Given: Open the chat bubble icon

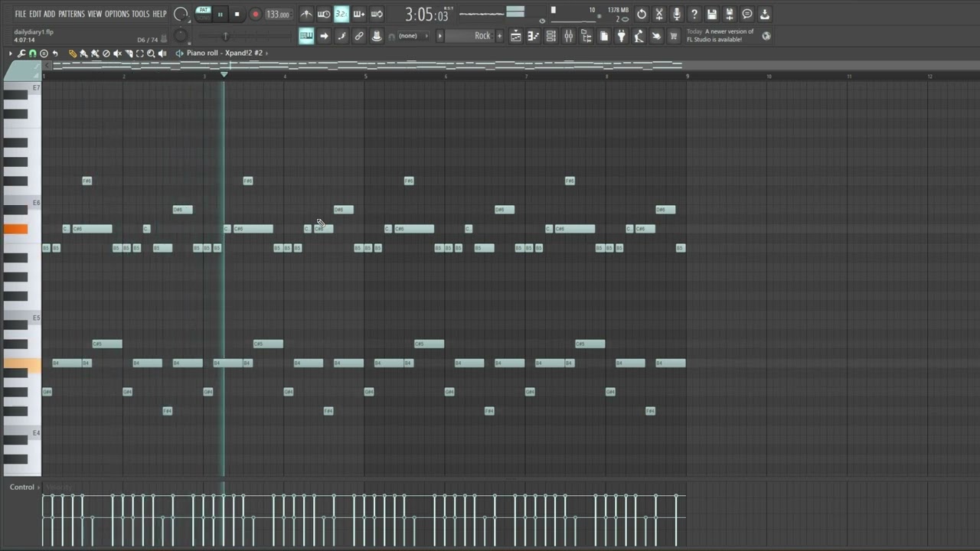Looking at the screenshot, I should [x=747, y=14].
